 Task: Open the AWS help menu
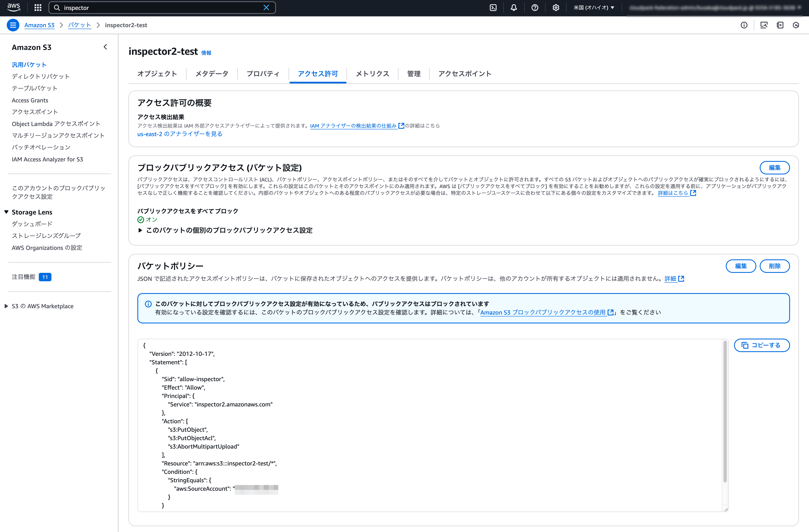[x=535, y=7]
